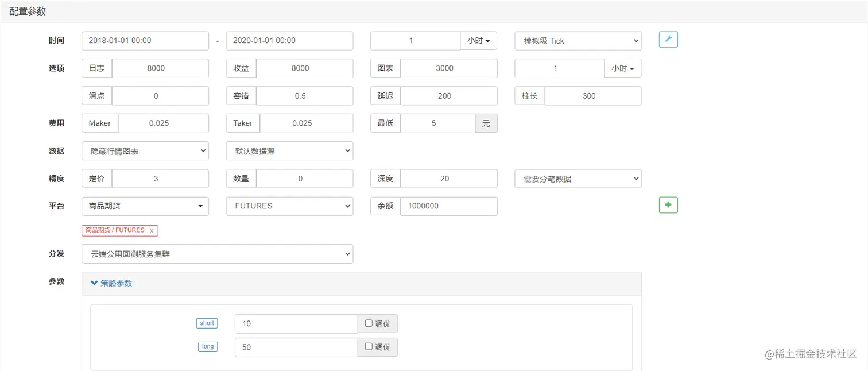Open the 模拟级 Tick mode dropdown
The width and height of the screenshot is (868, 371).
578,41
